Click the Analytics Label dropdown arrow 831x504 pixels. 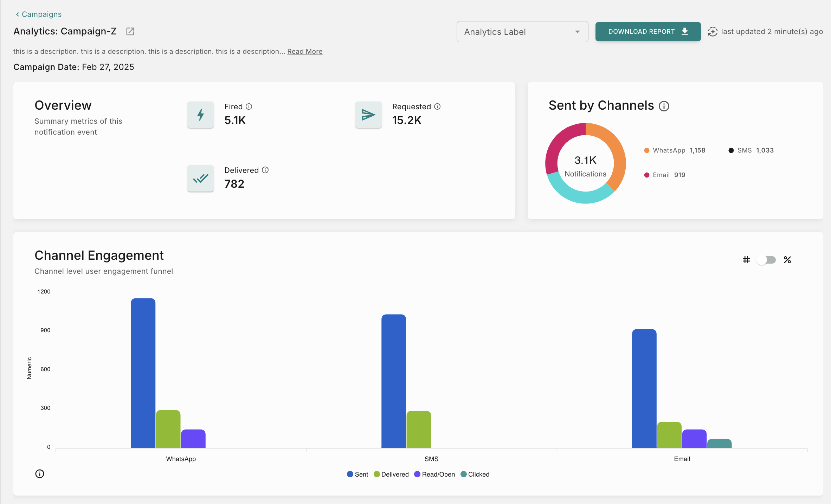point(577,32)
